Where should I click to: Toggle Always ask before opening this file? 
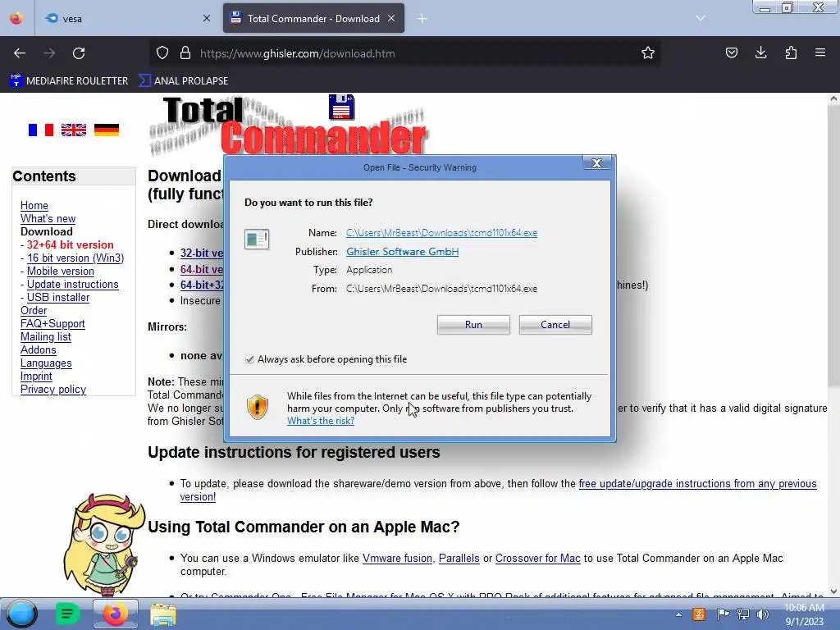click(x=249, y=359)
